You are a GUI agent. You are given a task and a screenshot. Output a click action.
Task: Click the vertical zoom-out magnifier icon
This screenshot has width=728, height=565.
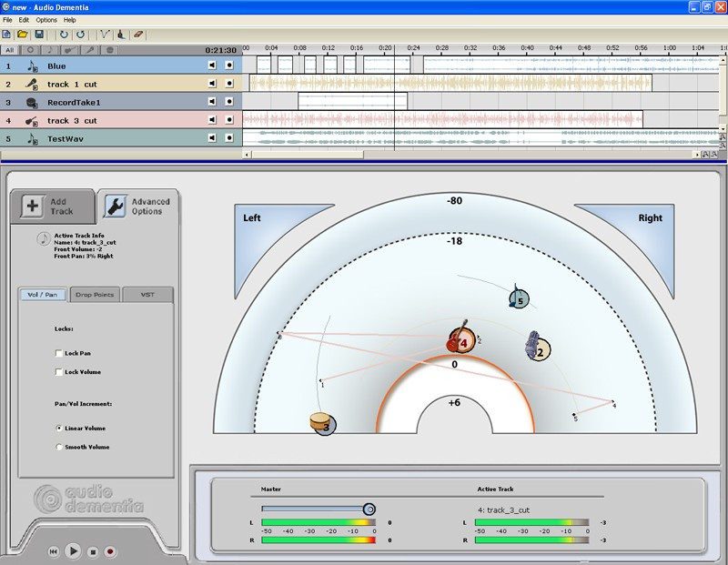(x=723, y=146)
